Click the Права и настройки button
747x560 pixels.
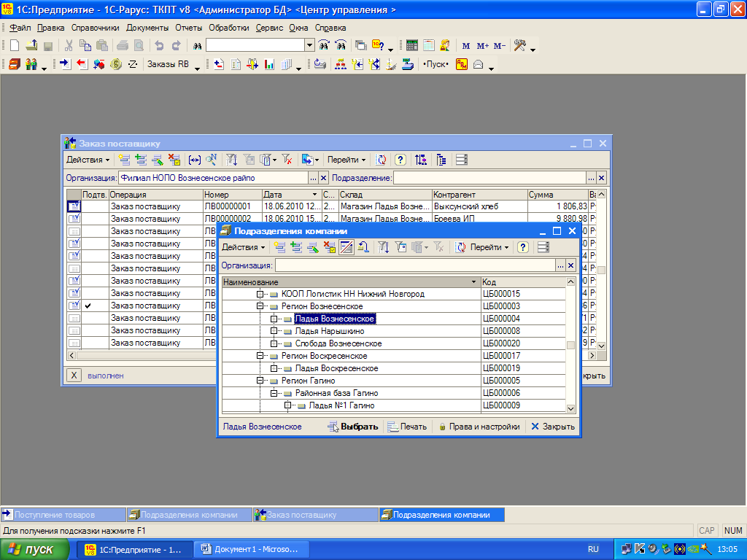pyautogui.click(x=479, y=427)
